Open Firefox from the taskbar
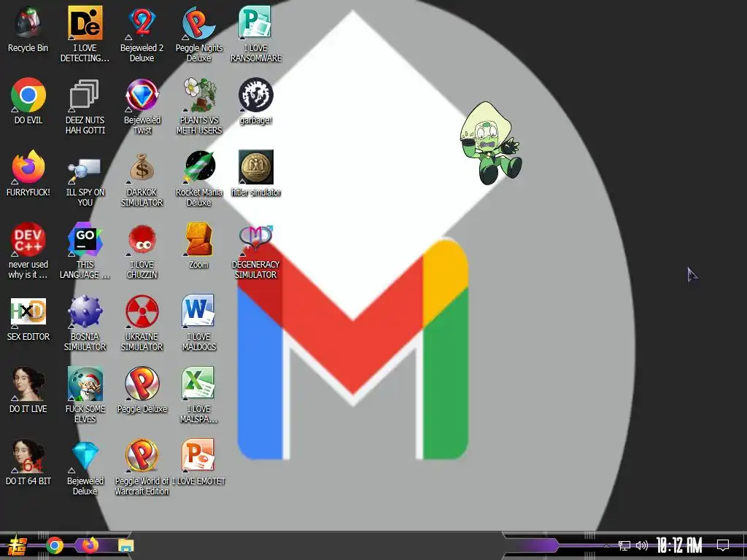Viewport: 747px width, 560px height. (x=90, y=545)
